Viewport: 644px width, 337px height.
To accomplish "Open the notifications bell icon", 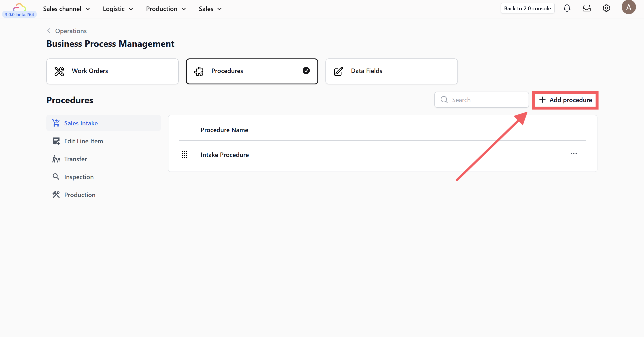I will pyautogui.click(x=567, y=8).
